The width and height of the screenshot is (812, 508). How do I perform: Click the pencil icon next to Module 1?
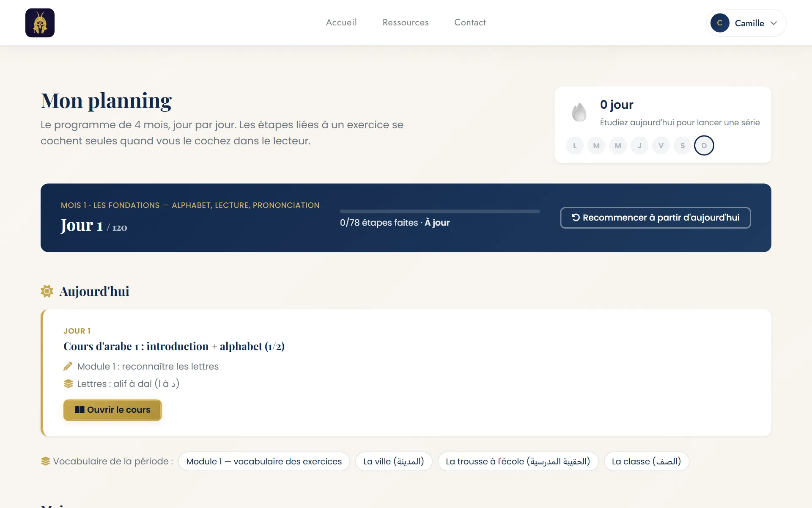68,366
